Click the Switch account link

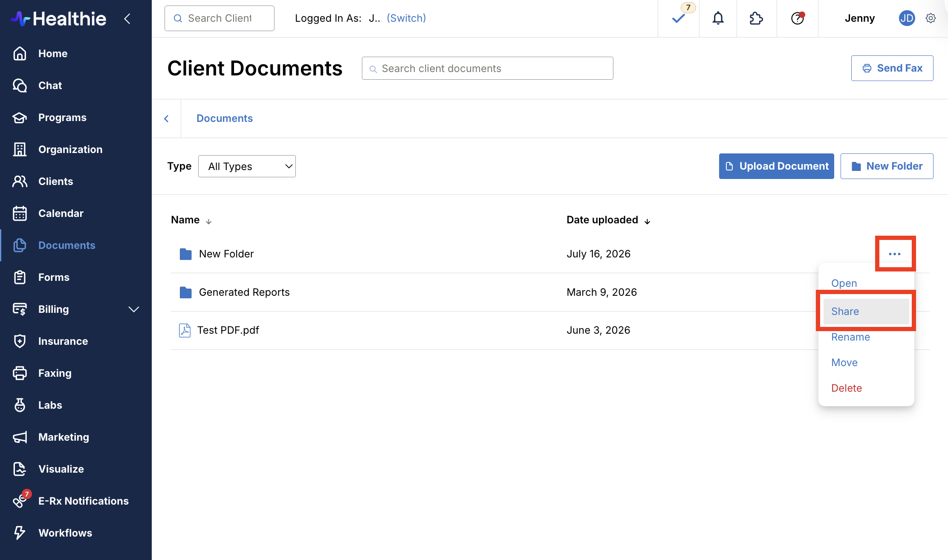click(x=406, y=18)
